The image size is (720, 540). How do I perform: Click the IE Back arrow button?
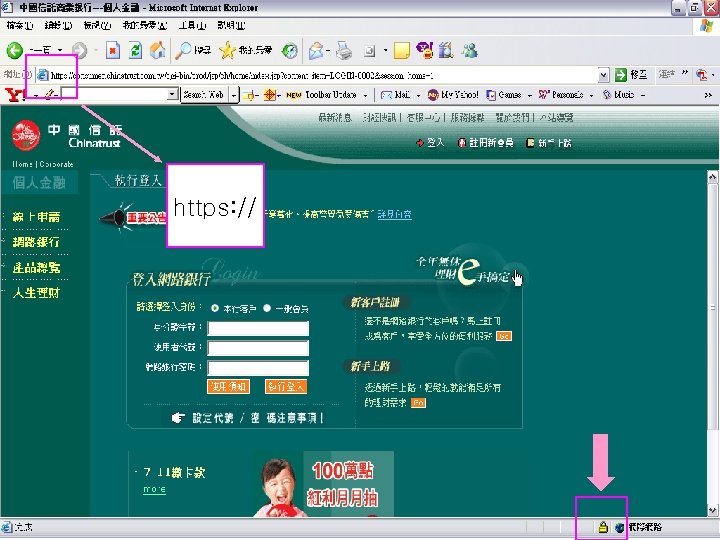[15, 51]
